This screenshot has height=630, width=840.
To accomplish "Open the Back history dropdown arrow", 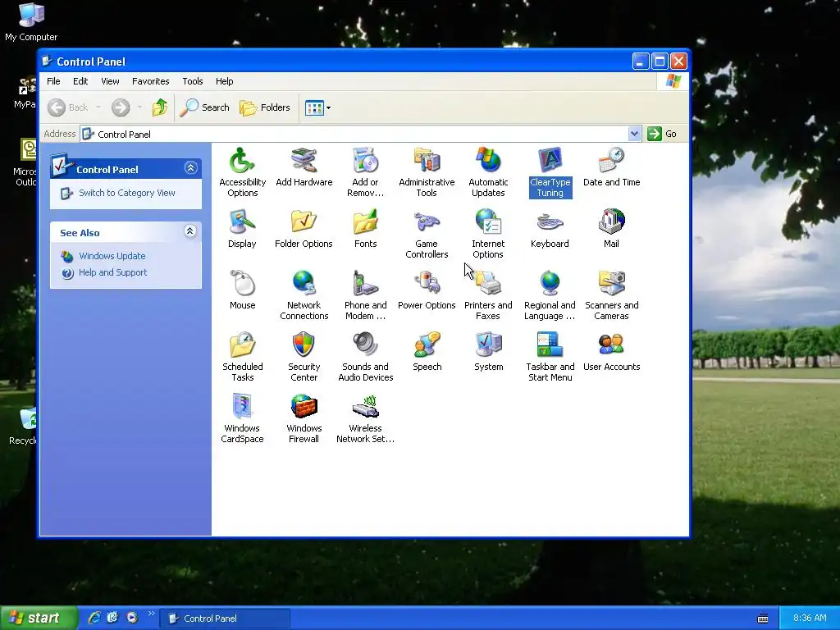I will 98,107.
